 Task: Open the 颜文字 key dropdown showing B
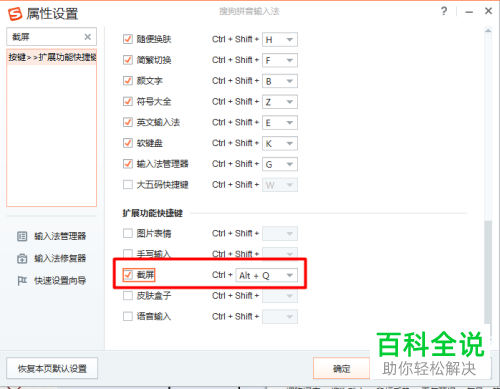[x=280, y=81]
